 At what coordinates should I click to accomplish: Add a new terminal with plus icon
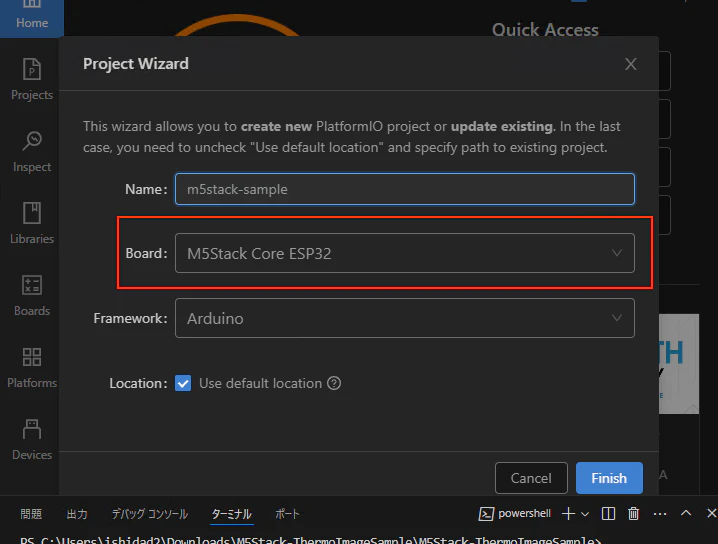(568, 514)
